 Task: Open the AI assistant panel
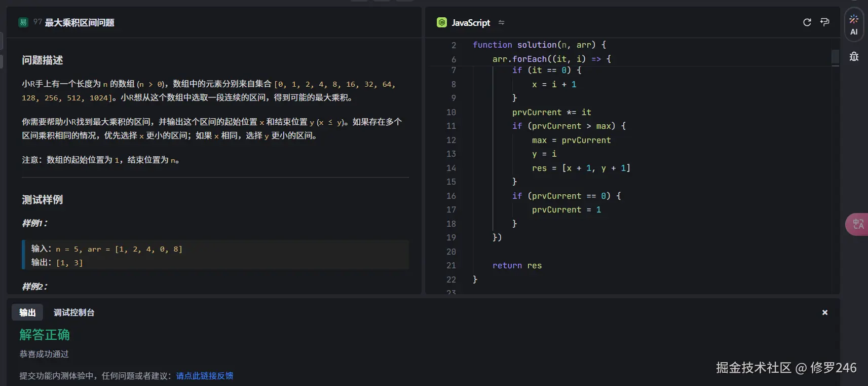click(854, 24)
